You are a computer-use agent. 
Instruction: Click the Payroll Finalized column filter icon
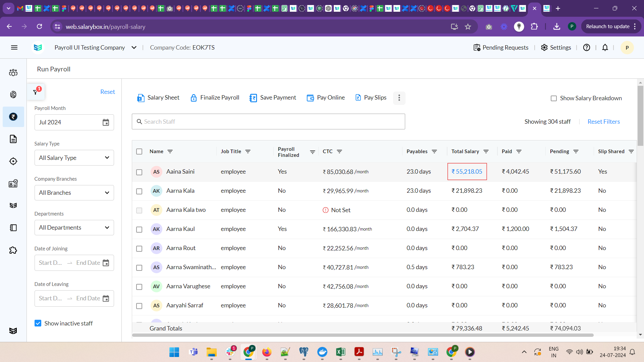[313, 152]
